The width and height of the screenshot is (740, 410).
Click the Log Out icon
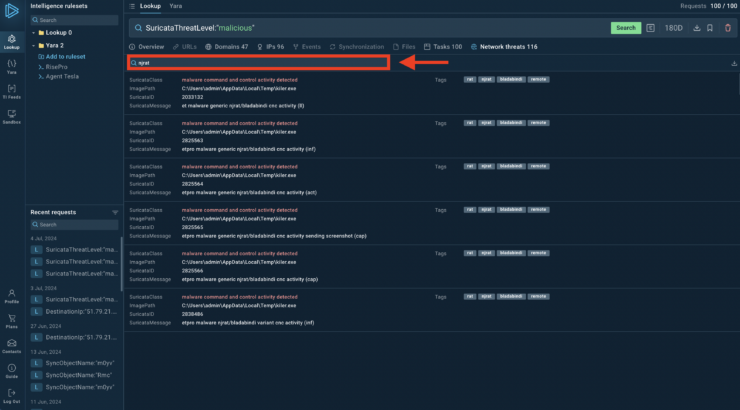coord(11,395)
